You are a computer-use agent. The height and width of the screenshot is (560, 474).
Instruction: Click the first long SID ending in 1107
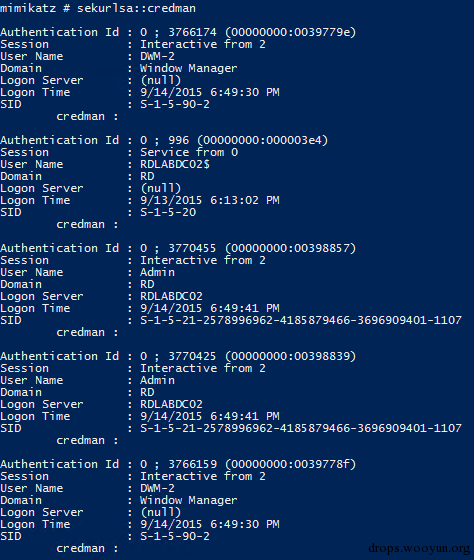[301, 320]
